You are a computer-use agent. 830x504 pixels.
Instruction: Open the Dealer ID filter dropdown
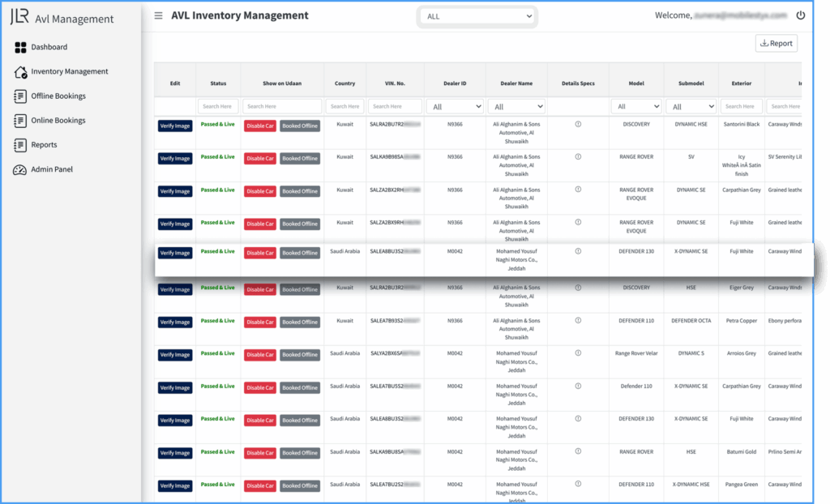(455, 106)
